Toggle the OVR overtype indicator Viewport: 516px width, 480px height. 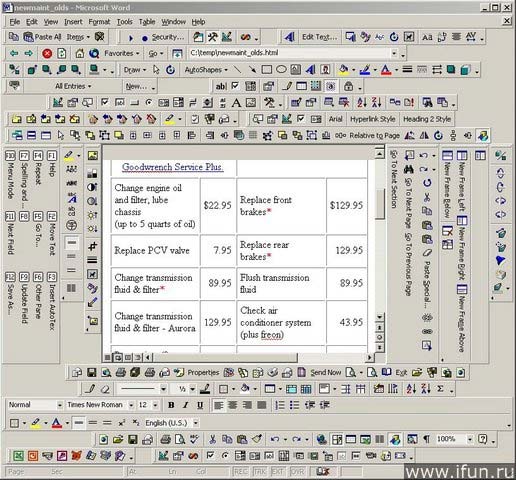(x=297, y=472)
